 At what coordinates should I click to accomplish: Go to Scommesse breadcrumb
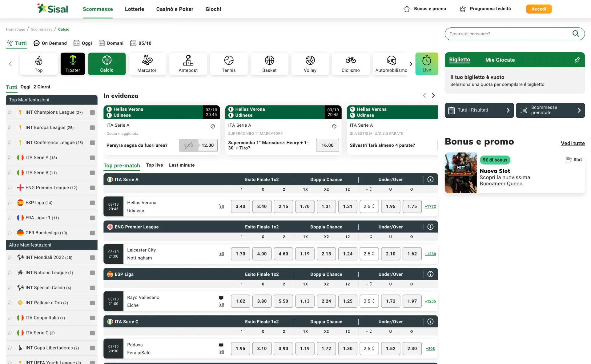pyautogui.click(x=42, y=29)
